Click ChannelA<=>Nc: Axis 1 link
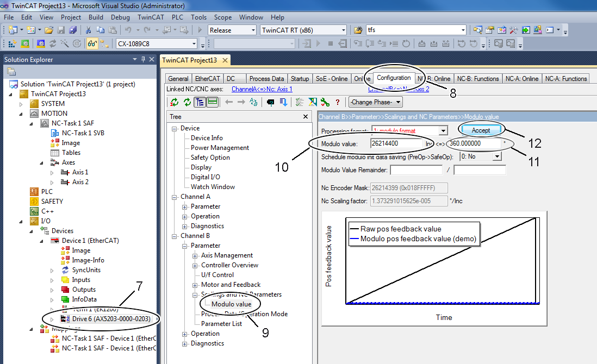The image size is (597, 364). click(262, 89)
